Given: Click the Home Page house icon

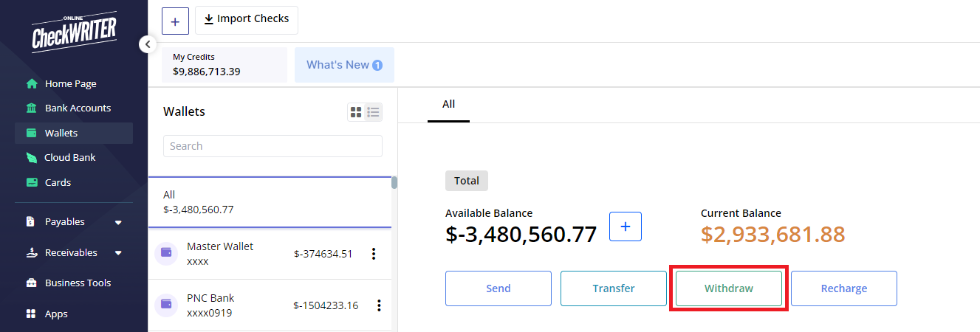Looking at the screenshot, I should (x=32, y=84).
